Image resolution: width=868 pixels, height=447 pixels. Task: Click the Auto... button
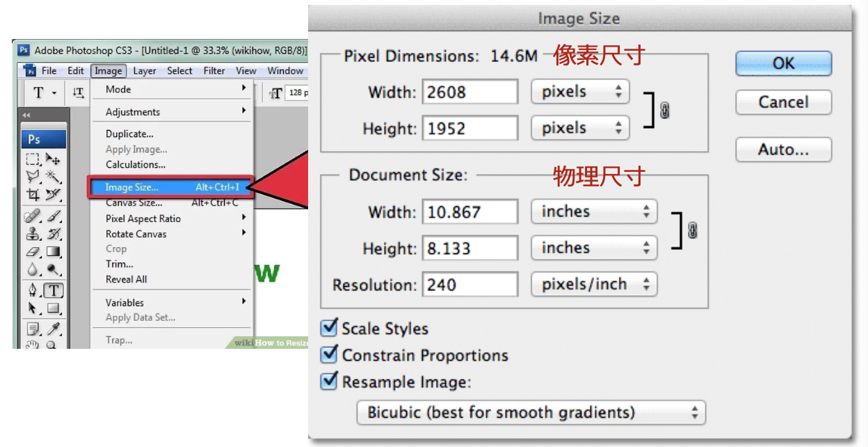tap(783, 150)
